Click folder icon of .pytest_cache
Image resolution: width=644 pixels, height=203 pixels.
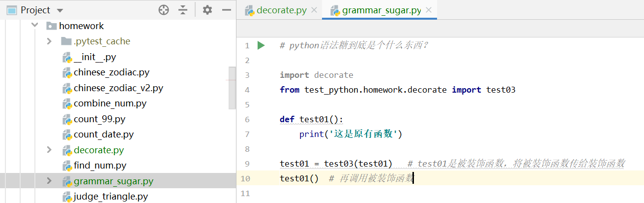[x=66, y=41]
